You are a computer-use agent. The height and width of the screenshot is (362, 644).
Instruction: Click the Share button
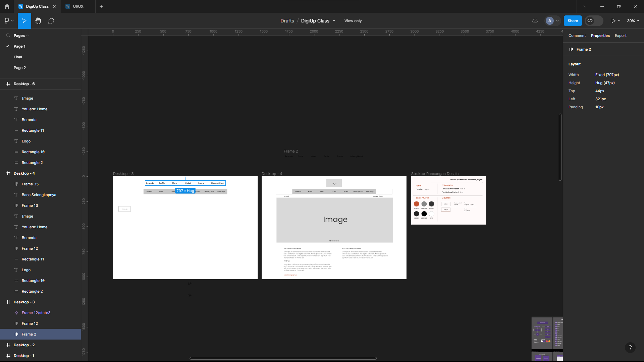[572, 21]
